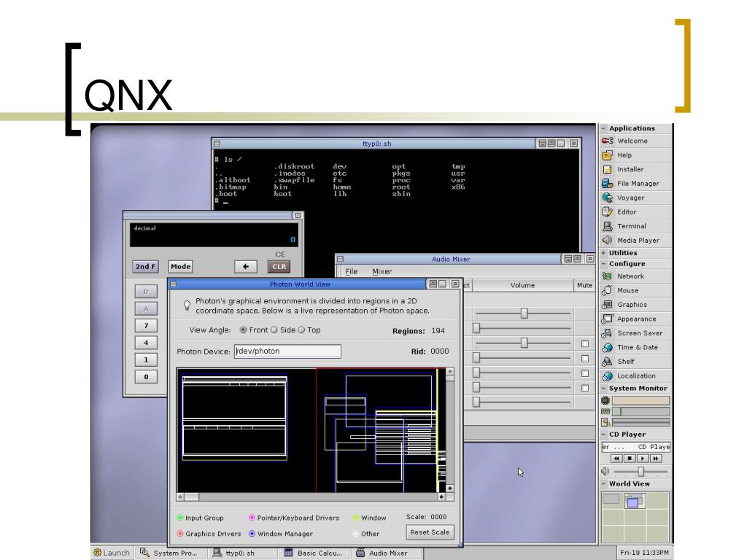
Task: Click the CPU usage monitor icon
Action: pos(605,401)
